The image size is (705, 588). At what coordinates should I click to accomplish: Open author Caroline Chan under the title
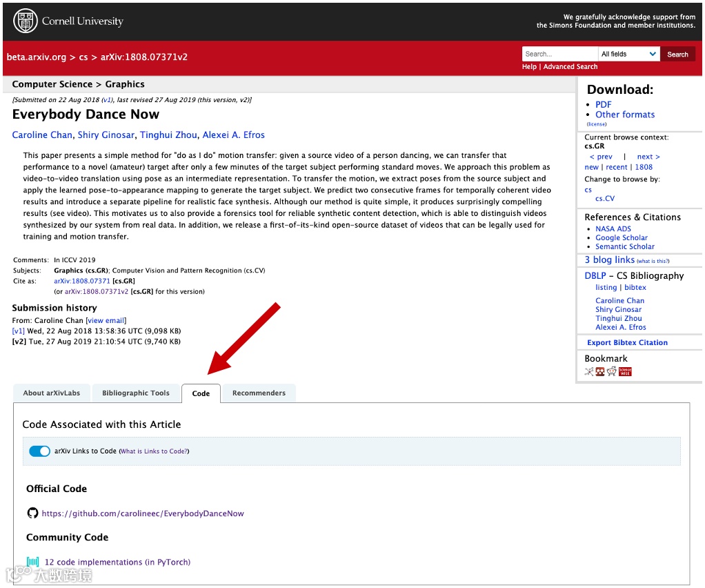(42, 135)
